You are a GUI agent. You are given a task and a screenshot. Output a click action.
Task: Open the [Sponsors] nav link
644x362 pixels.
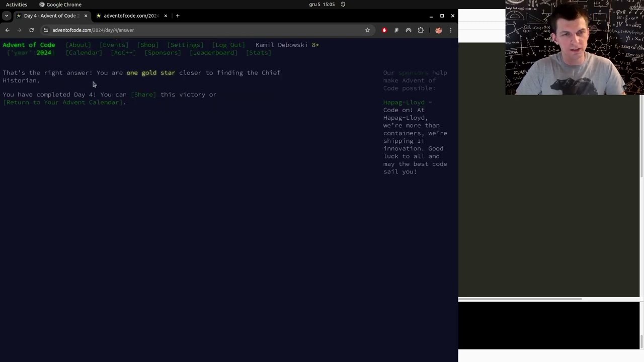point(163,53)
